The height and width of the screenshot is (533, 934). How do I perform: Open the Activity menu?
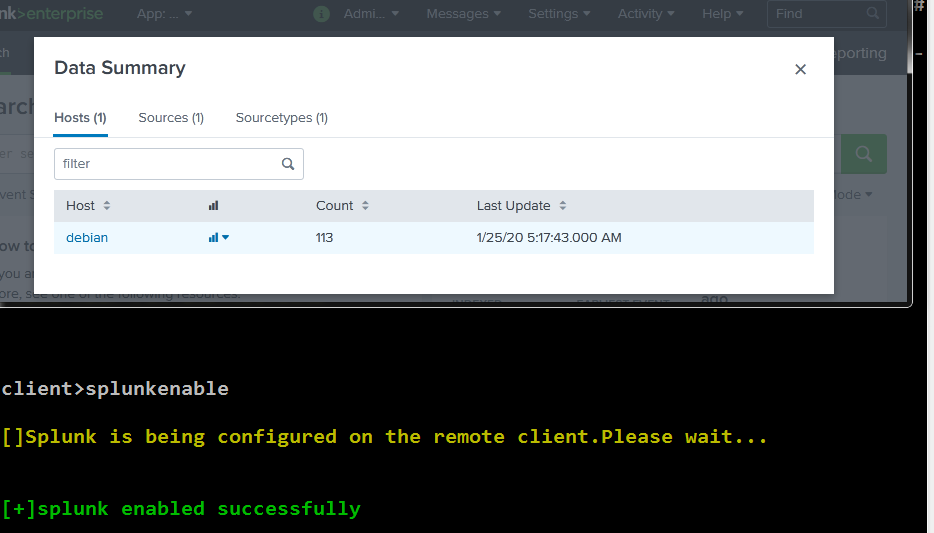646,14
